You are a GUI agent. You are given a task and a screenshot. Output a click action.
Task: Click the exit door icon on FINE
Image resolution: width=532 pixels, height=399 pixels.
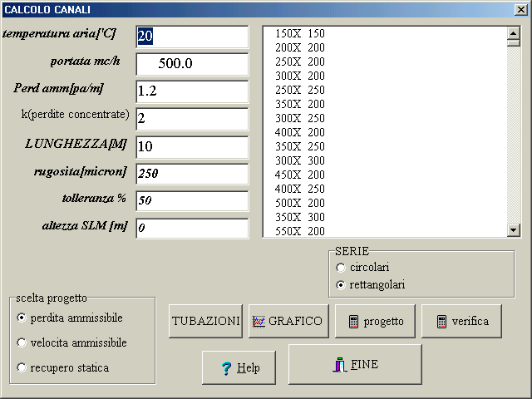[x=340, y=365]
